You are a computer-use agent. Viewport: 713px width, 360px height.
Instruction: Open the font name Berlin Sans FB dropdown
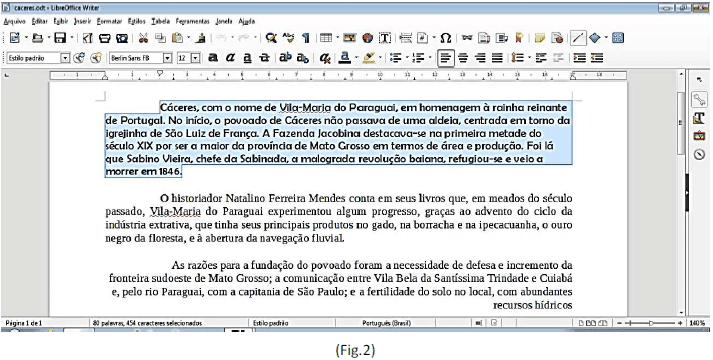167,58
